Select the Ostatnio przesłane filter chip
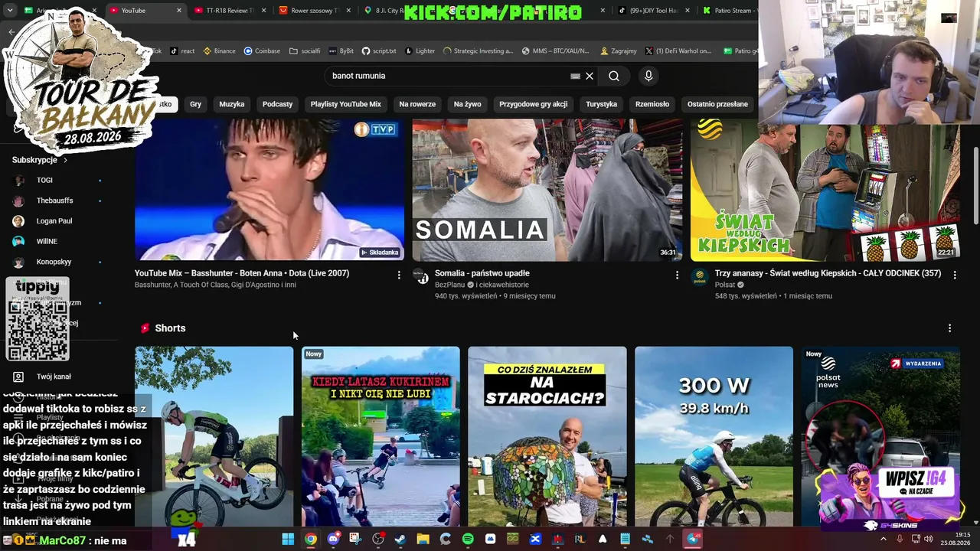The image size is (980, 551). click(x=717, y=104)
